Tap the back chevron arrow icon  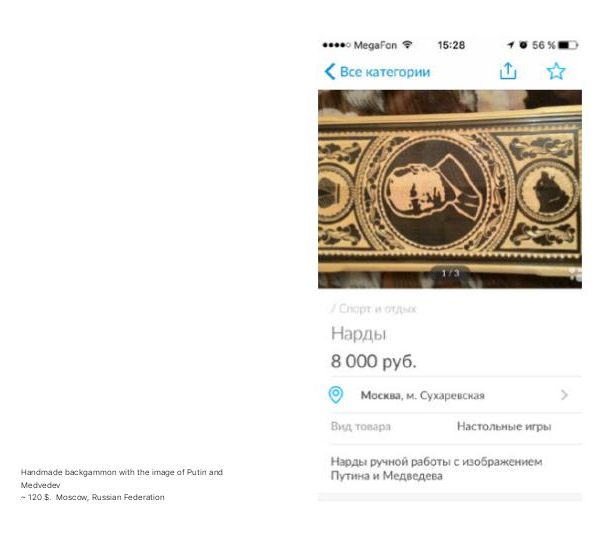point(330,72)
